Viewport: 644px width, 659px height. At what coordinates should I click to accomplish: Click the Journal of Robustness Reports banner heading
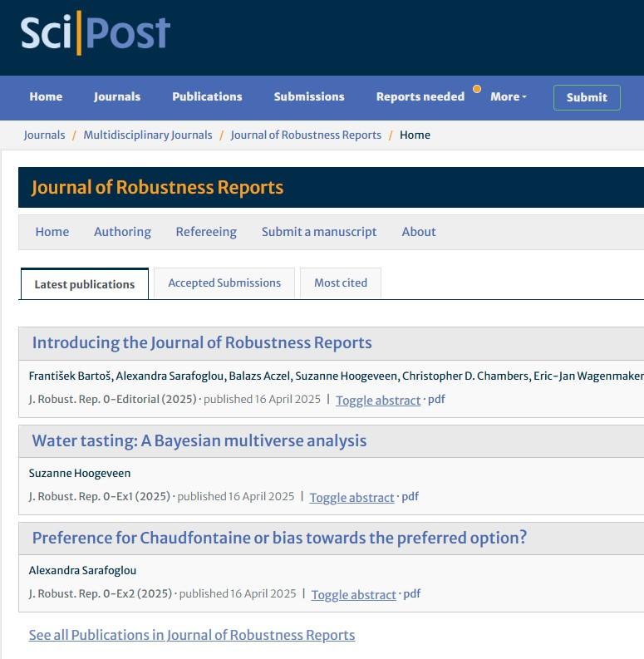tap(157, 188)
